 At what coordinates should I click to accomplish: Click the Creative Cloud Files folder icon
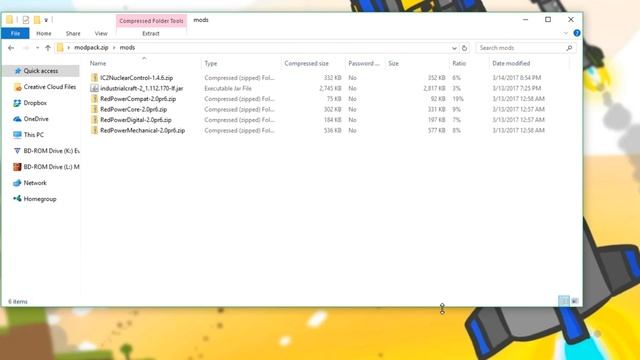click(17, 87)
